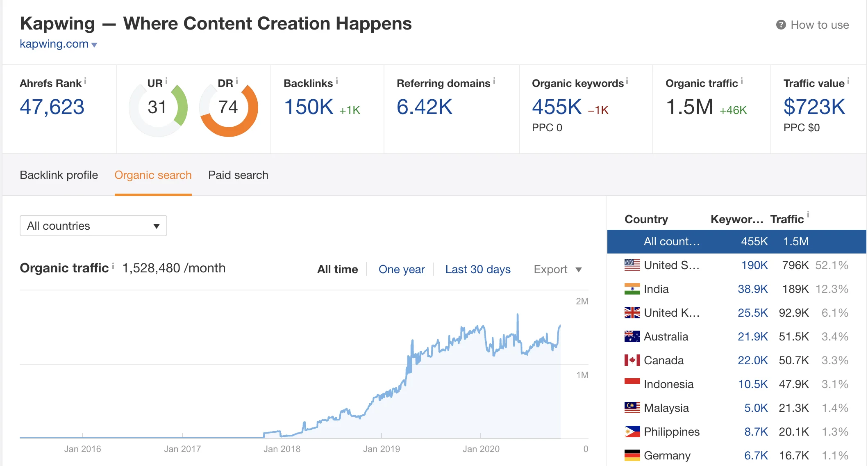Open the Paid search tab
Viewport: 868px width, 466px height.
pyautogui.click(x=238, y=175)
